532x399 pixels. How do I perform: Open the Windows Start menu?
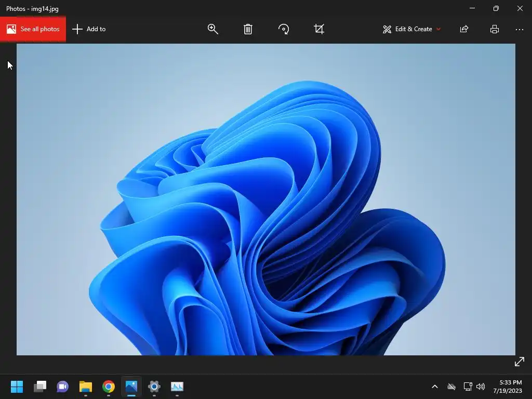(x=17, y=387)
